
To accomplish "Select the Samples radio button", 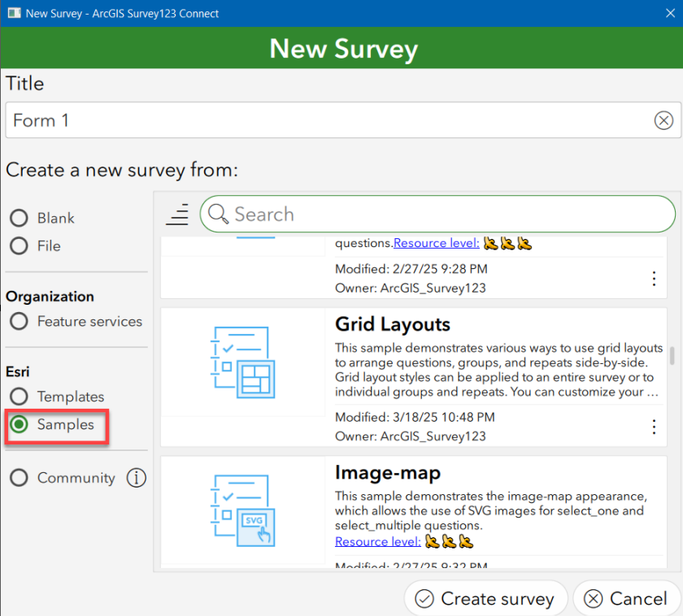I will click(x=20, y=424).
